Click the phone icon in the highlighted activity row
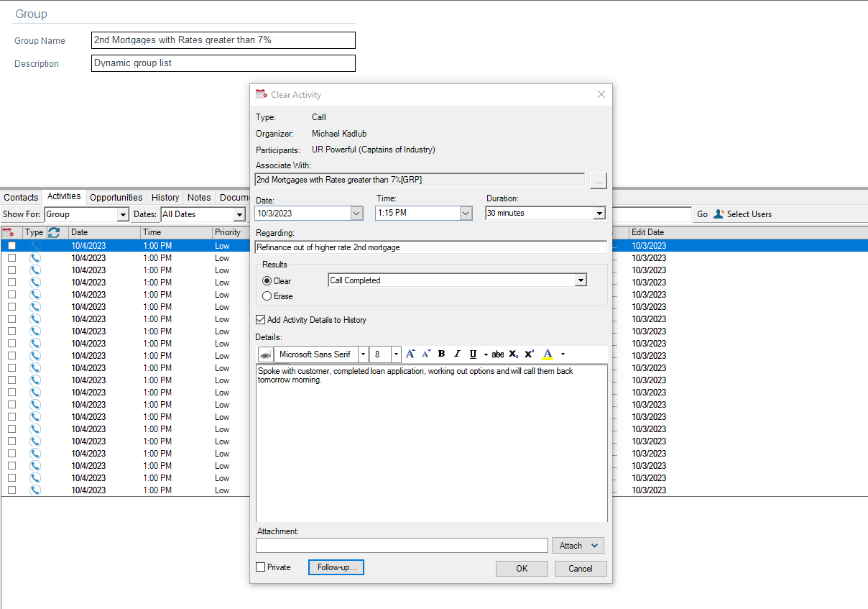The width and height of the screenshot is (868, 609). point(35,245)
